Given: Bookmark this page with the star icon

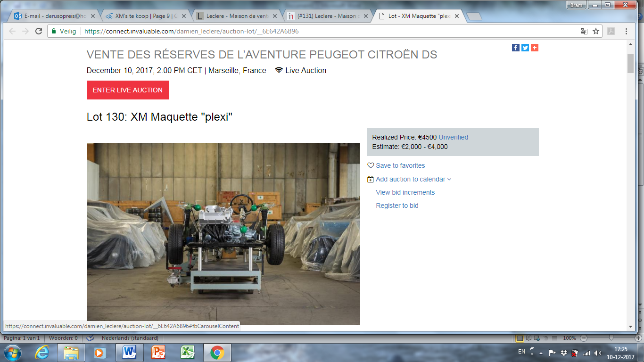Looking at the screenshot, I should click(x=596, y=31).
